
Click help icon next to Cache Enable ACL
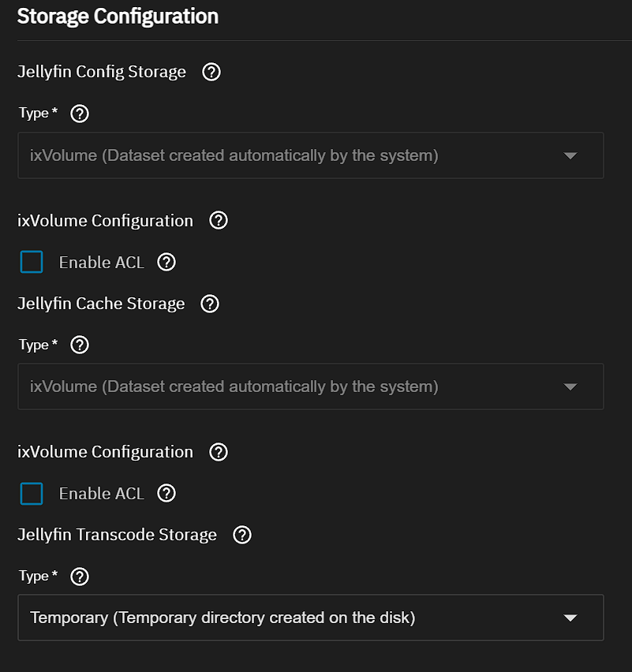[x=166, y=494]
